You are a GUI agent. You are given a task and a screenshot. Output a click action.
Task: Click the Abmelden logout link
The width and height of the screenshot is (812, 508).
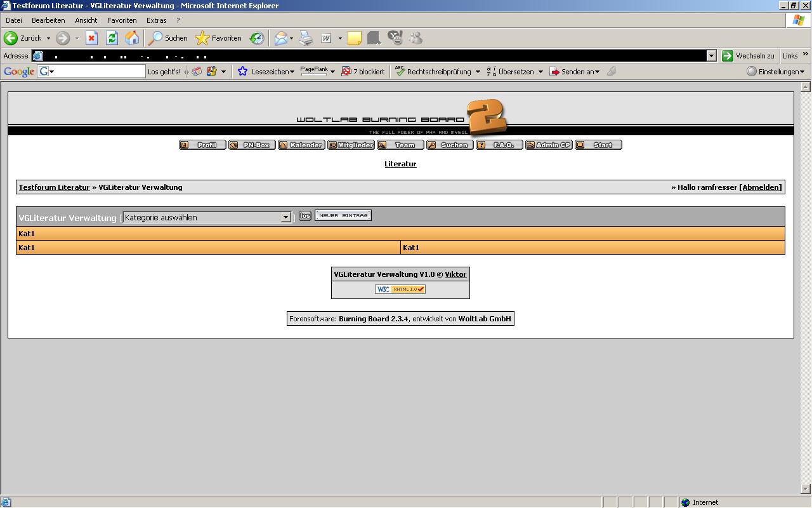(761, 187)
